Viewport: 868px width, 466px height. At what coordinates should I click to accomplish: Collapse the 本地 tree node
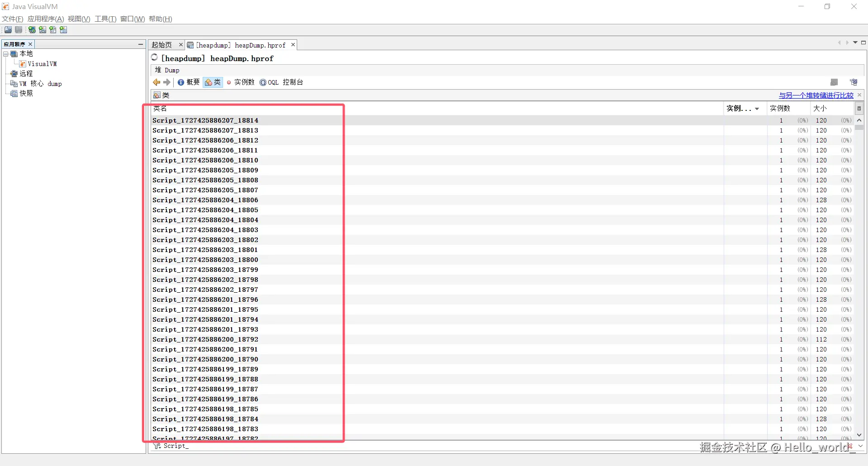point(6,54)
